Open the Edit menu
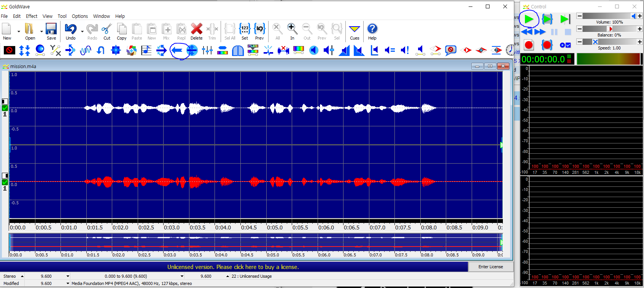The width and height of the screenshot is (644, 288). tap(17, 16)
